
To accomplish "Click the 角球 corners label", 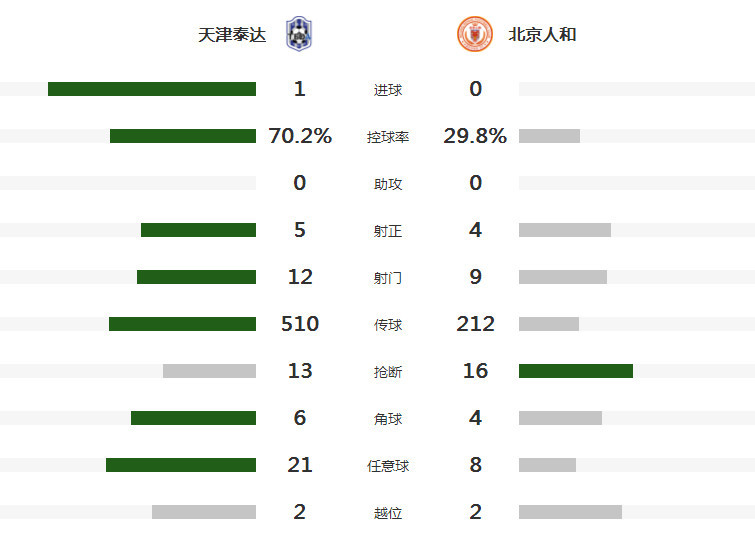I will click(x=388, y=419).
